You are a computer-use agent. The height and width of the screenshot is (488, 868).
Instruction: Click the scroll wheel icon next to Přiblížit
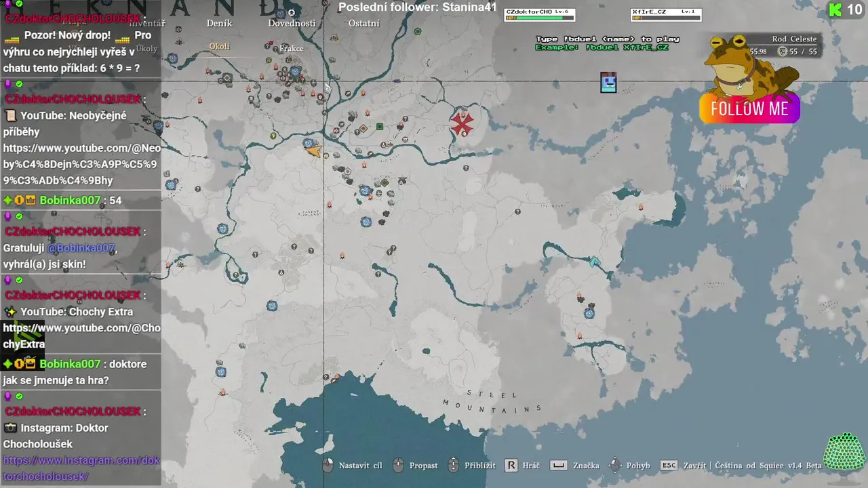click(454, 465)
